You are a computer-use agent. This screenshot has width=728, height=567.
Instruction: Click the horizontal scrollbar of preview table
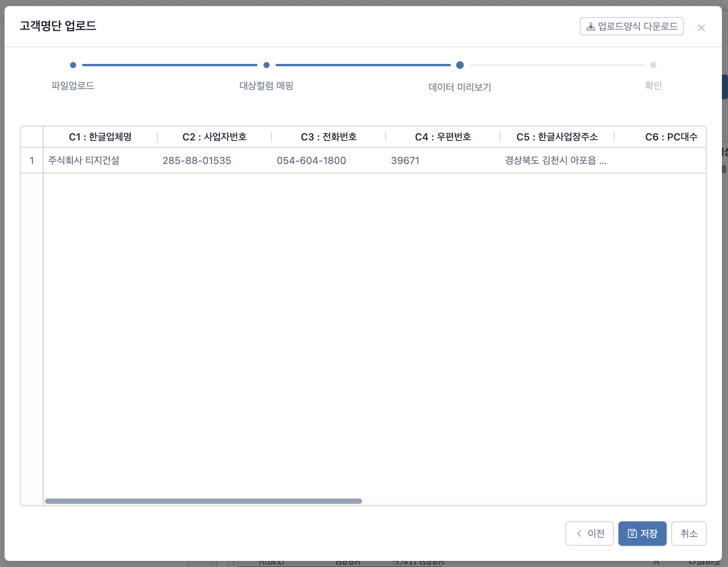tap(203, 501)
